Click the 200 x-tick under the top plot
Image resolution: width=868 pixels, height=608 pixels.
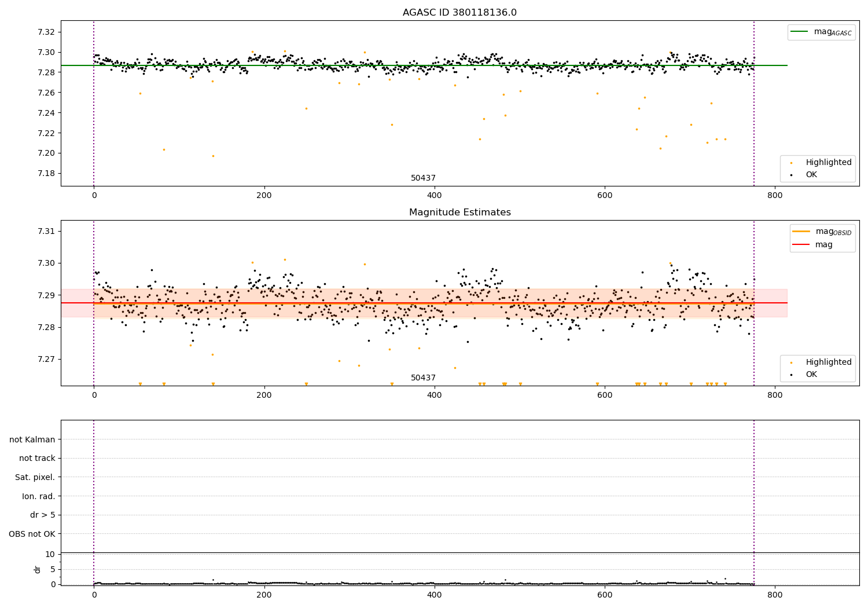(x=264, y=196)
